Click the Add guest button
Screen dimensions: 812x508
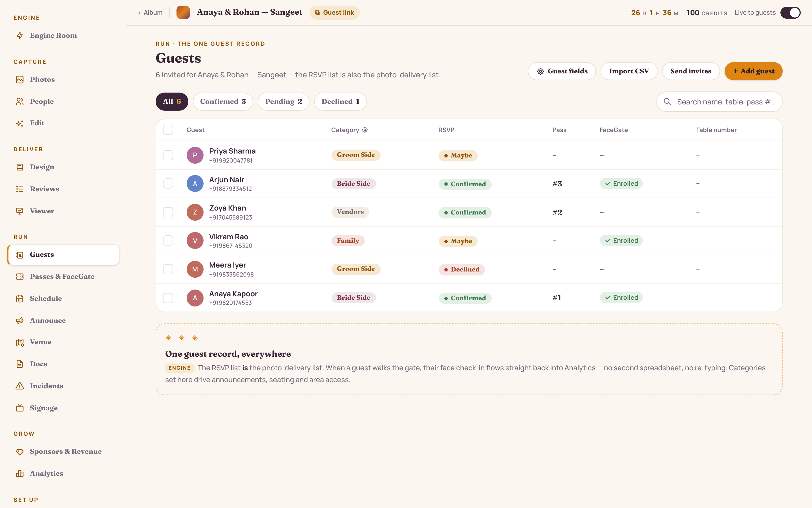point(753,71)
